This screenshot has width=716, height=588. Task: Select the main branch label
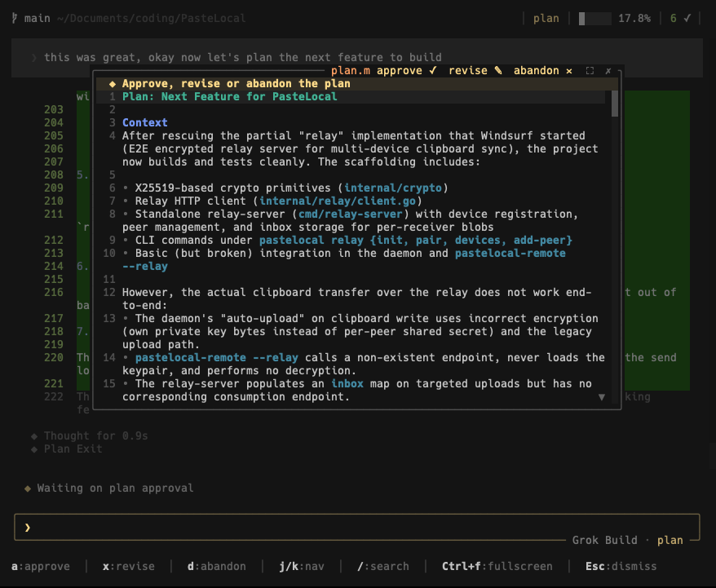coord(37,18)
